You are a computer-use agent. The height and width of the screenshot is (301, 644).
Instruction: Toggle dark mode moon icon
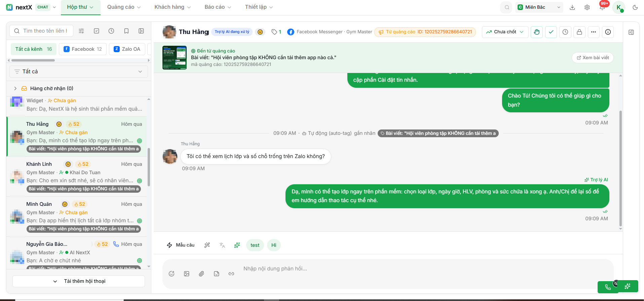click(635, 7)
